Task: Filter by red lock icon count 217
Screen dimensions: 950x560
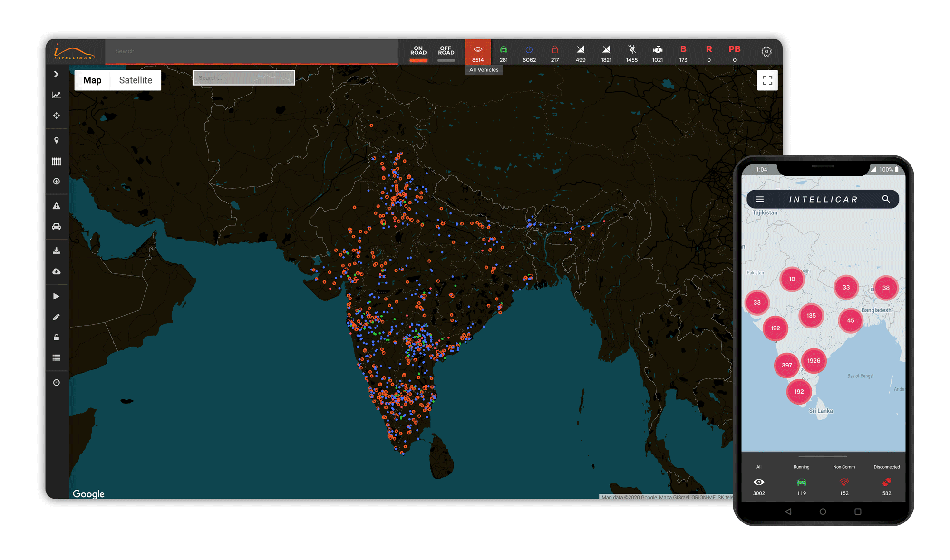Action: (x=555, y=53)
